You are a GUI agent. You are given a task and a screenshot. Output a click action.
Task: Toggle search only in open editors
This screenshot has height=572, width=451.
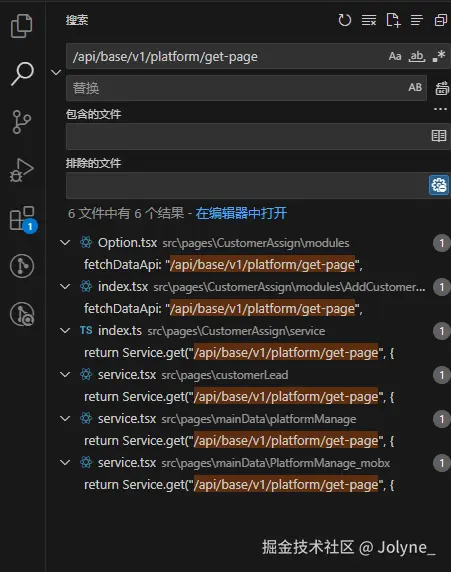pos(439,136)
